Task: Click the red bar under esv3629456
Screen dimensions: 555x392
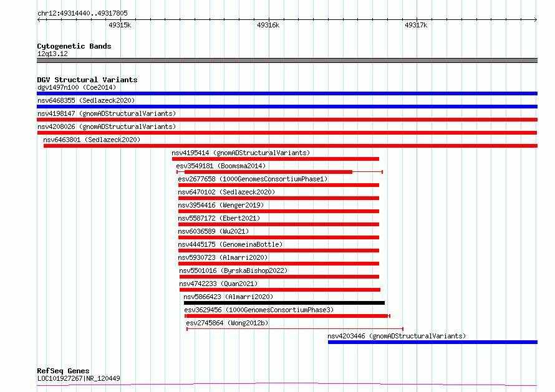Action: click(x=287, y=316)
